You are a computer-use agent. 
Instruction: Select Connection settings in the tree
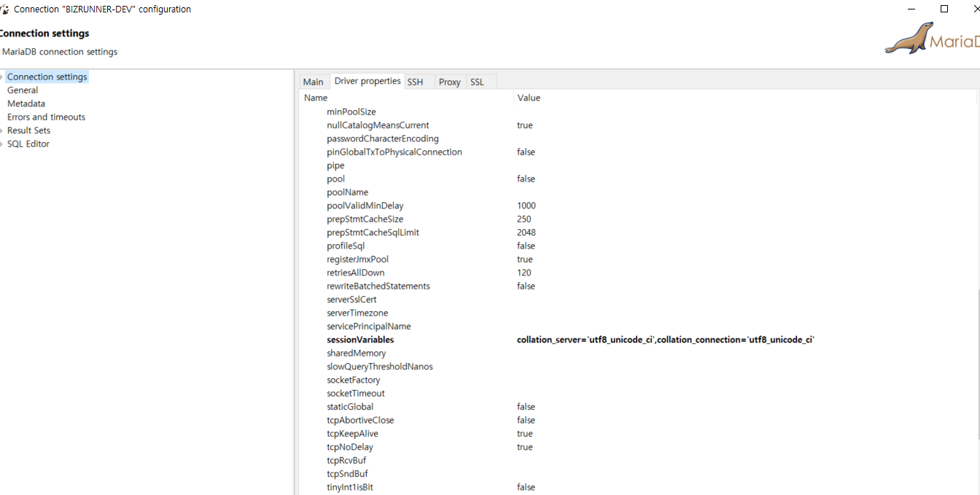(x=47, y=77)
